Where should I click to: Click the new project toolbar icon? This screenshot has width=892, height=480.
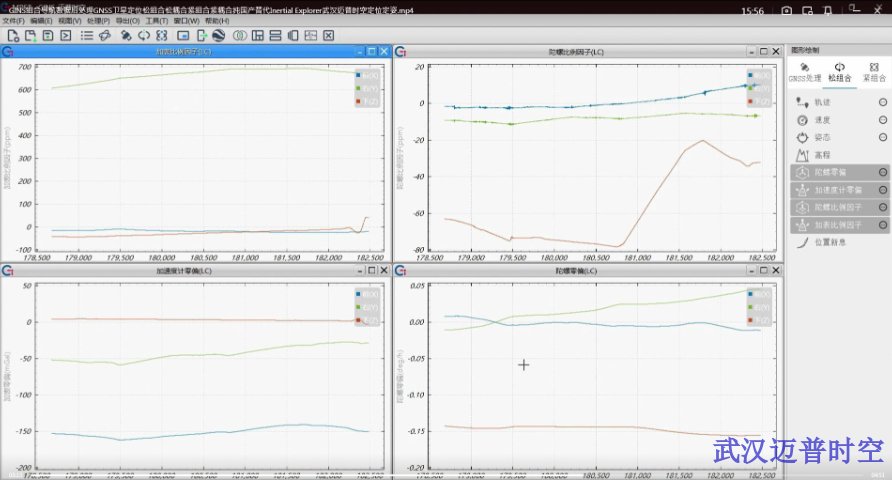click(x=13, y=36)
